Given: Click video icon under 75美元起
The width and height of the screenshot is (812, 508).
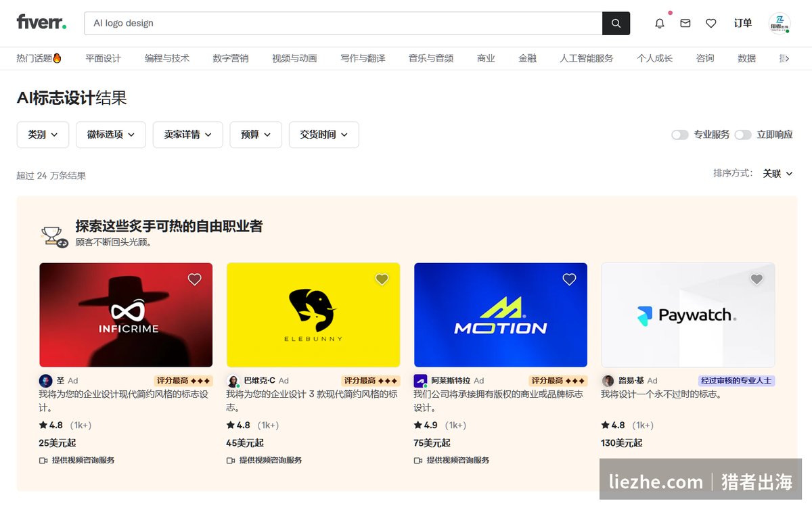Looking at the screenshot, I should tap(418, 460).
